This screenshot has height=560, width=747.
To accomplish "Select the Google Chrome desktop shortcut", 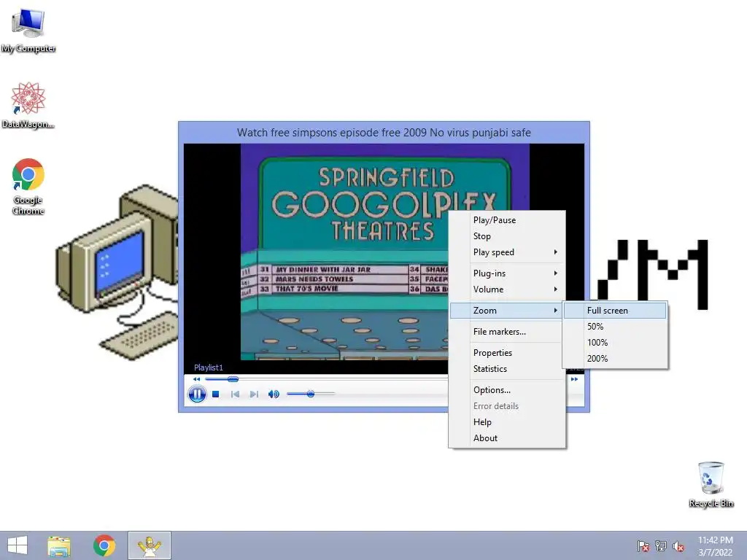I will (28, 187).
